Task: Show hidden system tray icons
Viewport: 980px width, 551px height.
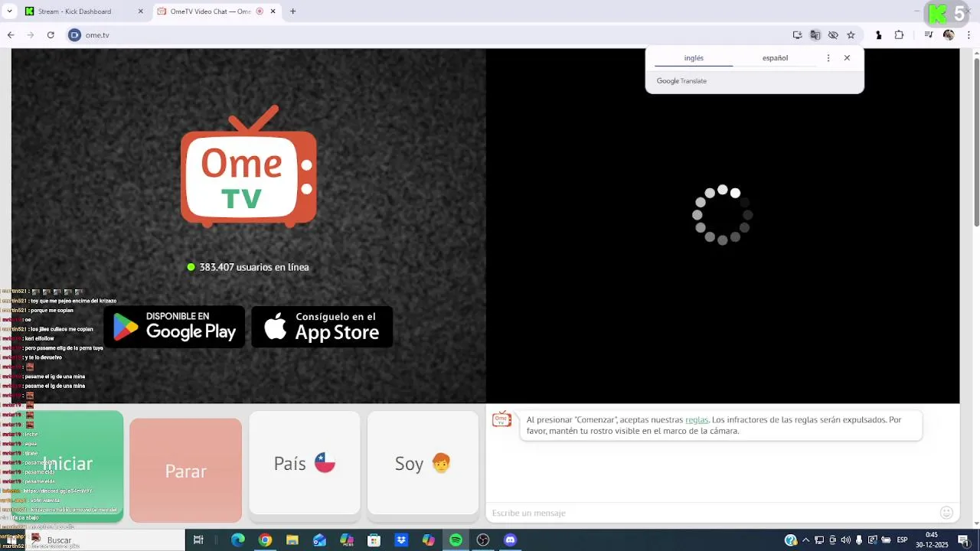Action: point(805,540)
